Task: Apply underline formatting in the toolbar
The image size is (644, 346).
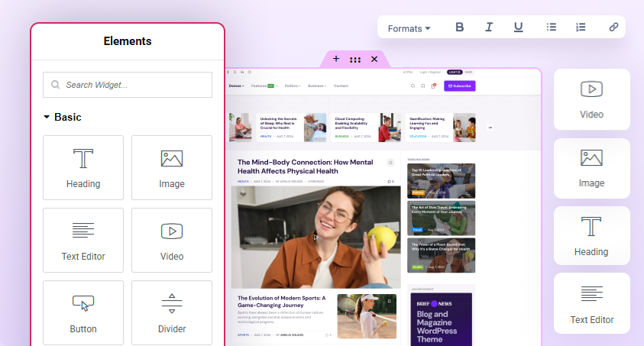Action: [518, 27]
